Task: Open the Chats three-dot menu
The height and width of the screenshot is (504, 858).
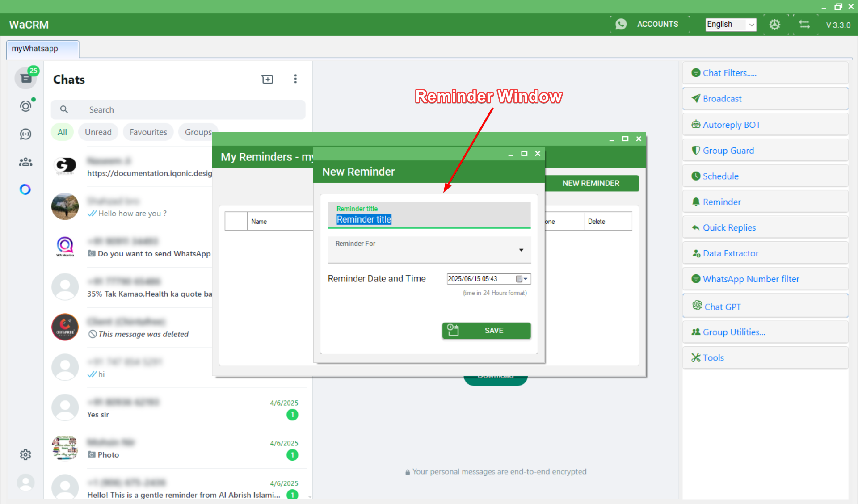Action: coord(295,79)
